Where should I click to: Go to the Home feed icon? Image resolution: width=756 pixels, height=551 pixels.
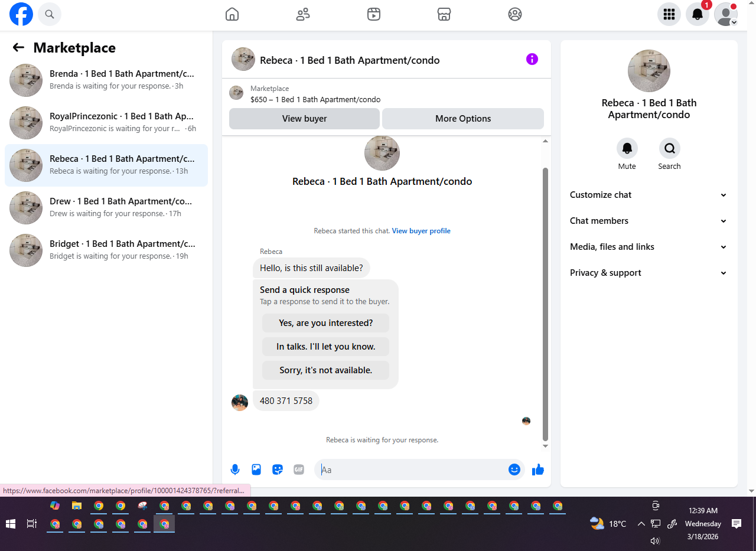[232, 14]
